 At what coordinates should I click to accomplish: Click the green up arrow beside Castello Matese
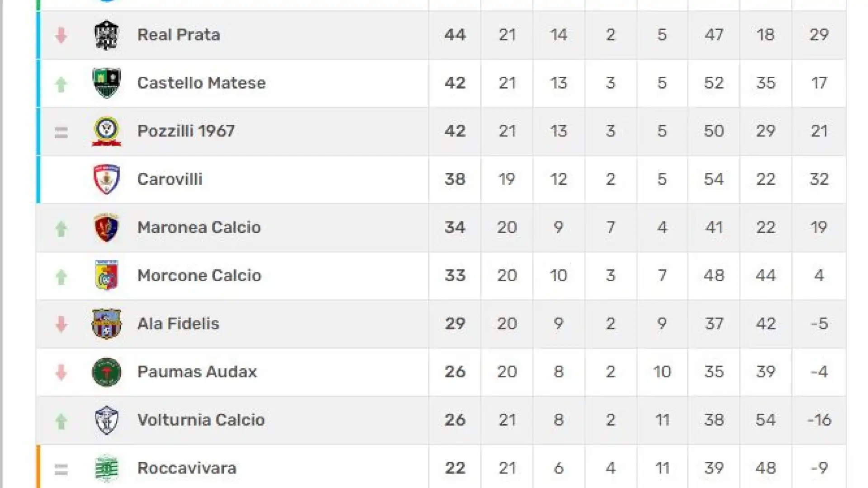click(61, 84)
